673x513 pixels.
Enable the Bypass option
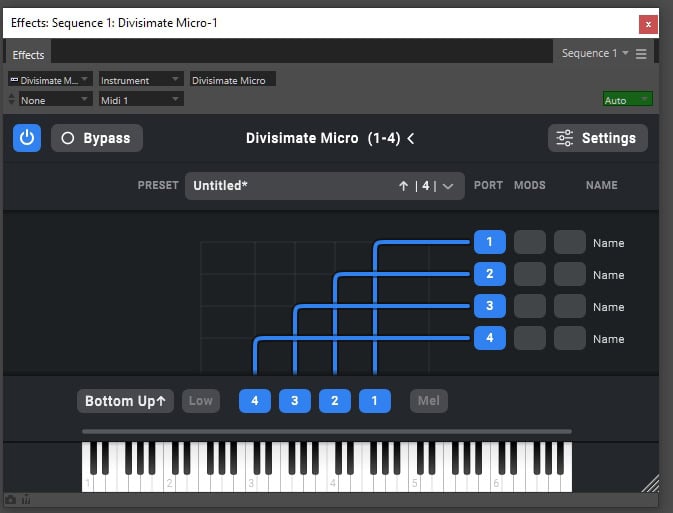(97, 138)
